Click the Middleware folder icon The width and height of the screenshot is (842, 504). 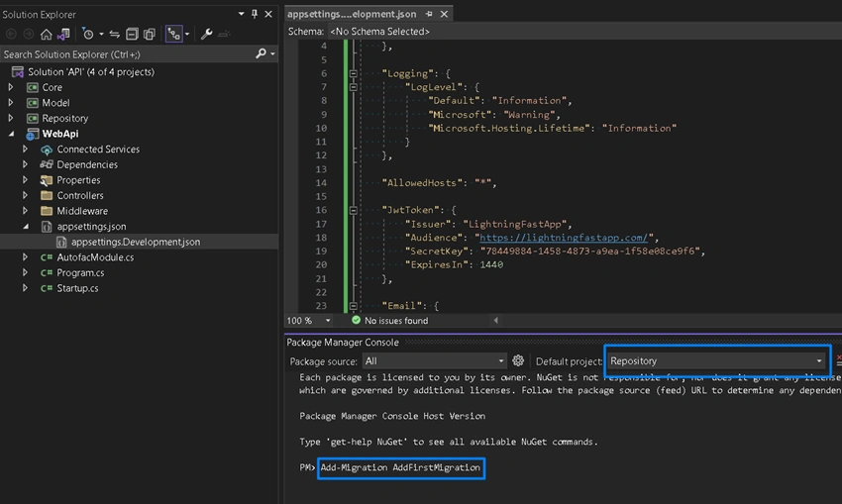click(47, 210)
